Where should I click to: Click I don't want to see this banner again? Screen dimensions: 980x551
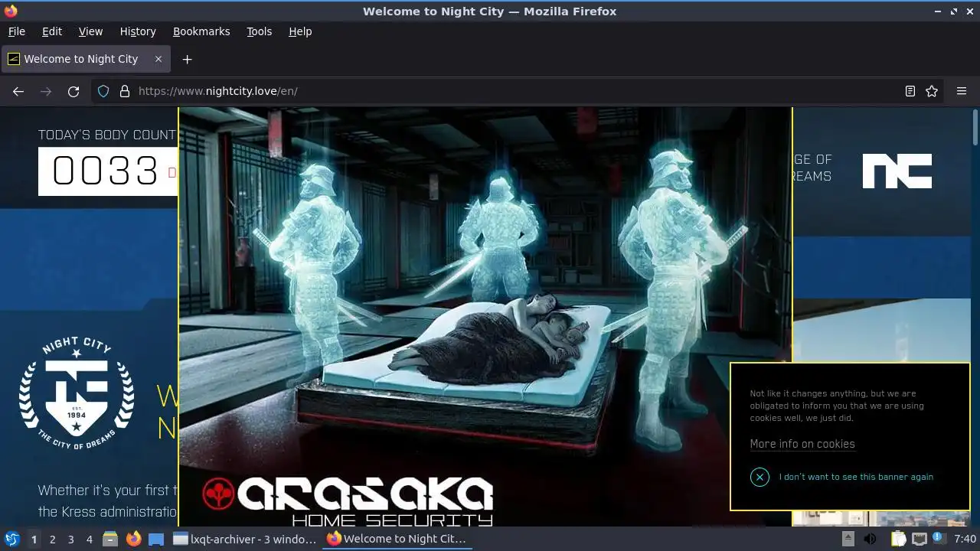[856, 477]
